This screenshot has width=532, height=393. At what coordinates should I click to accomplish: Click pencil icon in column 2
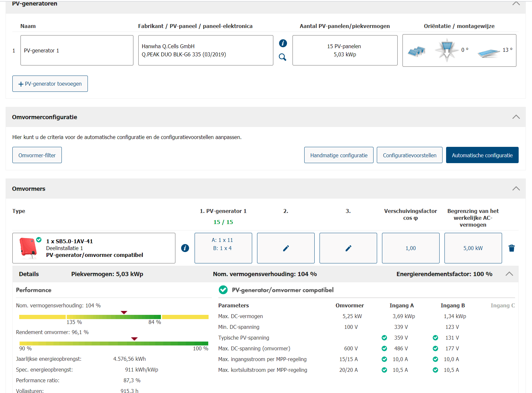pyautogui.click(x=286, y=248)
